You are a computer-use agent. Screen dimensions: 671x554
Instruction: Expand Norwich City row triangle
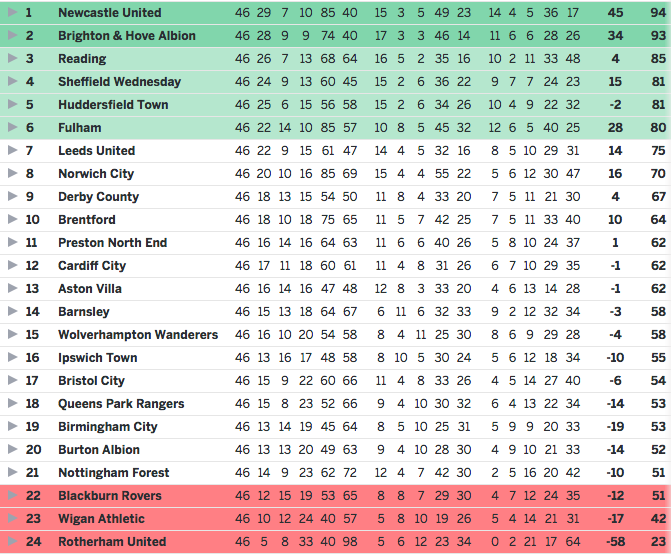click(x=12, y=173)
